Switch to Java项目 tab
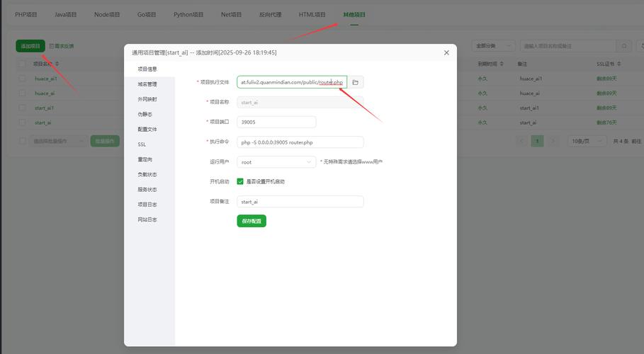The height and width of the screenshot is (354, 644). (x=66, y=14)
